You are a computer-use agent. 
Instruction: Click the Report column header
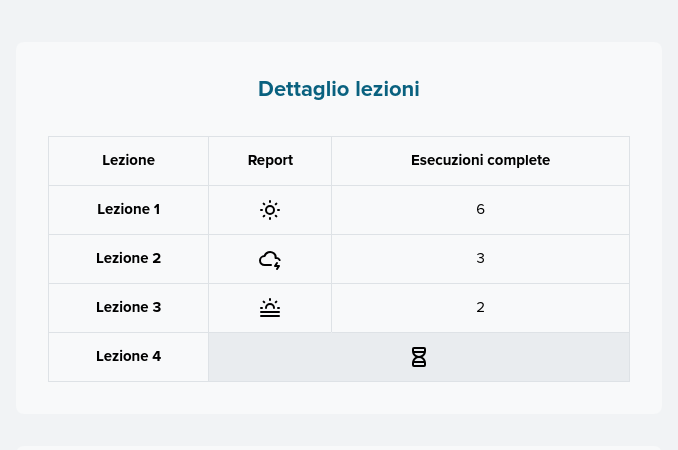[x=270, y=160]
